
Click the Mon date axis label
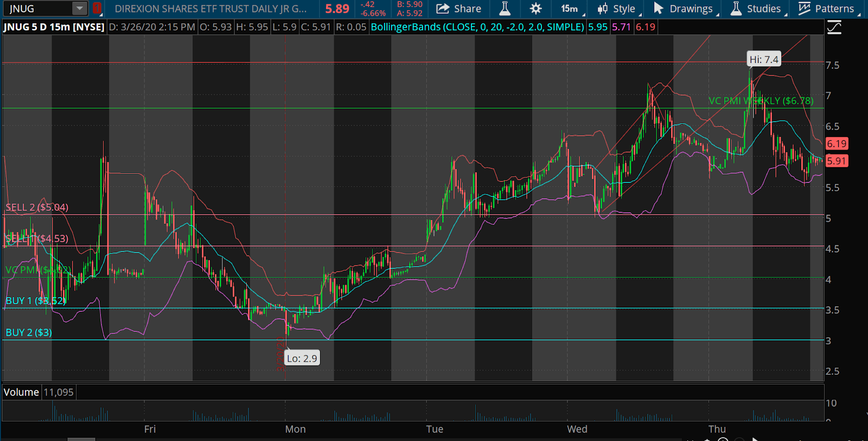(296, 429)
